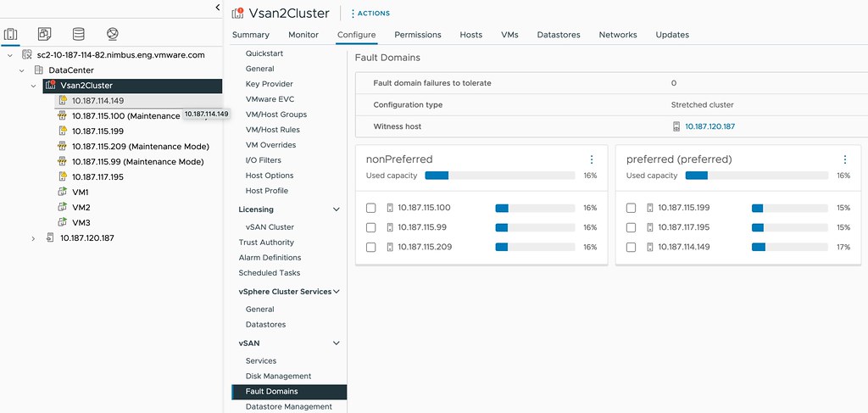Collapse the Licensing section chevron

click(x=336, y=209)
